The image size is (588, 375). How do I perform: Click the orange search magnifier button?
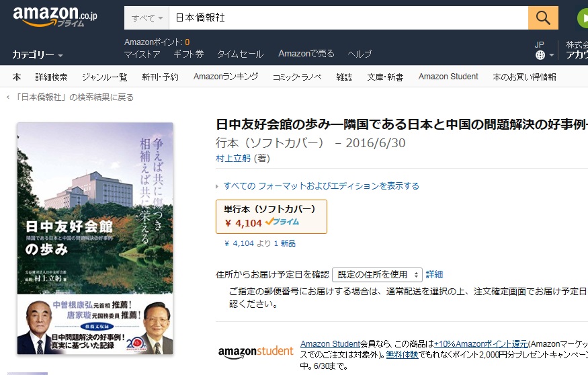click(x=543, y=17)
